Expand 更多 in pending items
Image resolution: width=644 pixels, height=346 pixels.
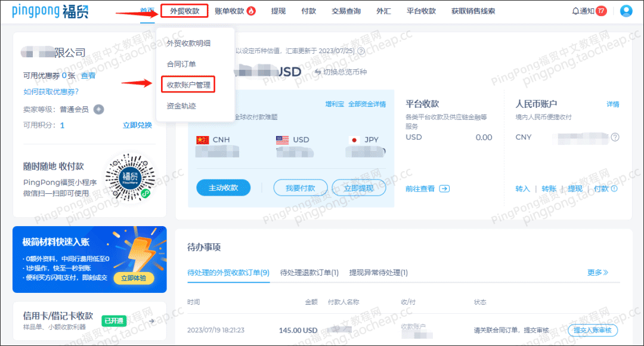click(597, 273)
